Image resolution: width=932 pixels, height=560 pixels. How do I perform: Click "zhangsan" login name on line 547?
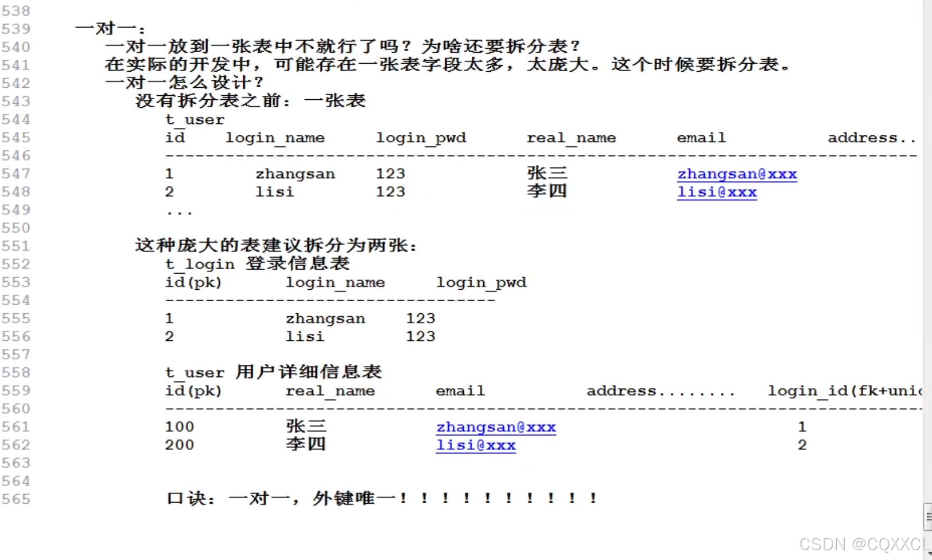[296, 174]
